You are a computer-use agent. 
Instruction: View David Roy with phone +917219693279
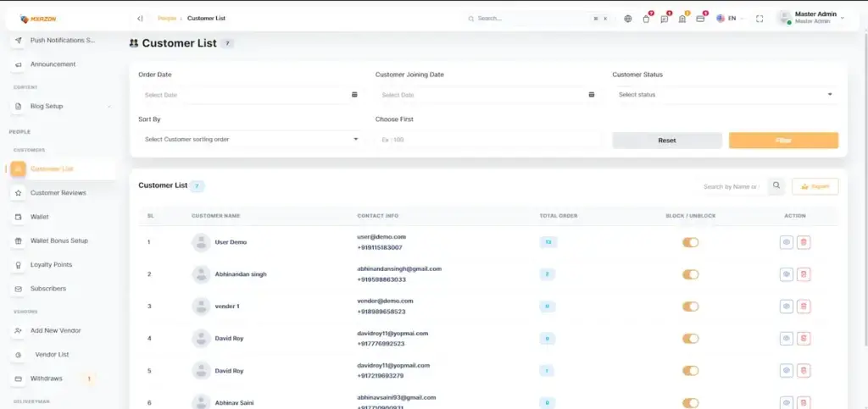(786, 370)
